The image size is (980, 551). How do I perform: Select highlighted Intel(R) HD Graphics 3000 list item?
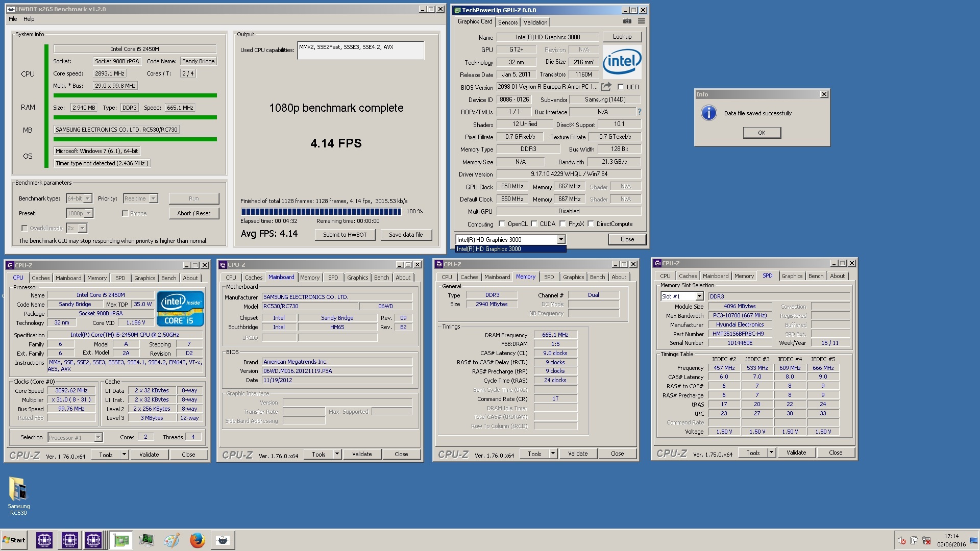[x=510, y=249]
